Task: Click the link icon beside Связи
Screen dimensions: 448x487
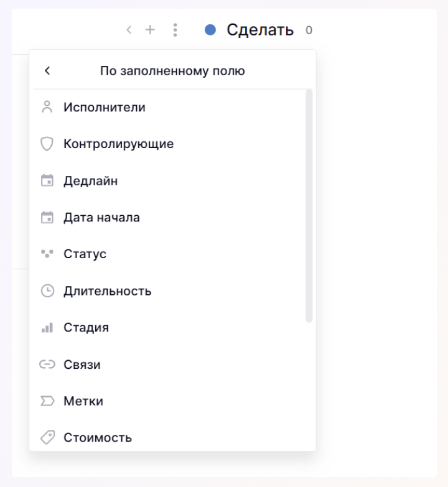Action: click(x=47, y=364)
